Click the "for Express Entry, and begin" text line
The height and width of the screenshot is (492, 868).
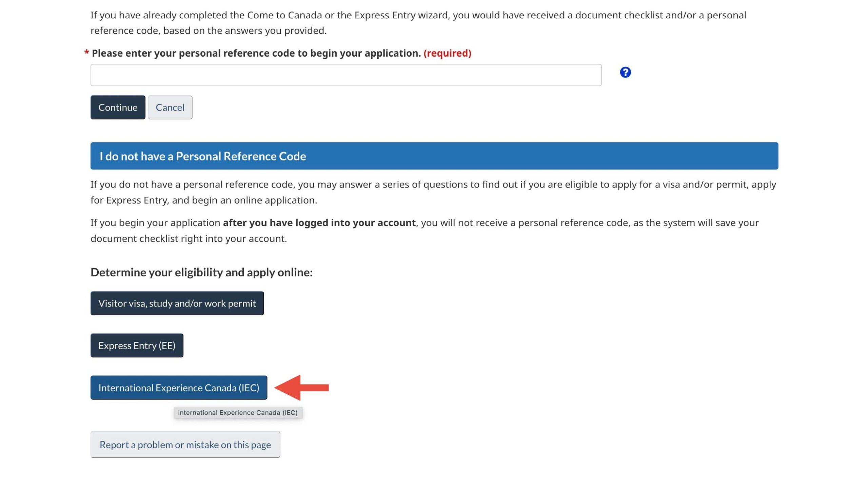[x=204, y=200]
